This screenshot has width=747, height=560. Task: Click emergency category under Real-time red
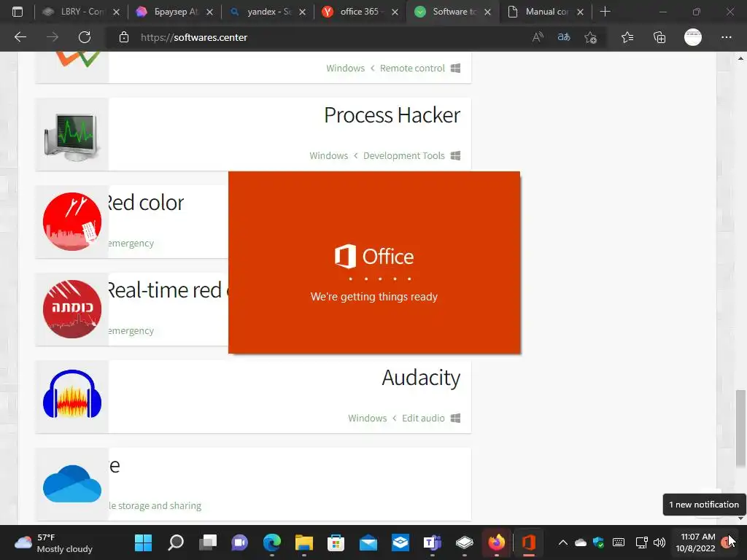point(131,331)
